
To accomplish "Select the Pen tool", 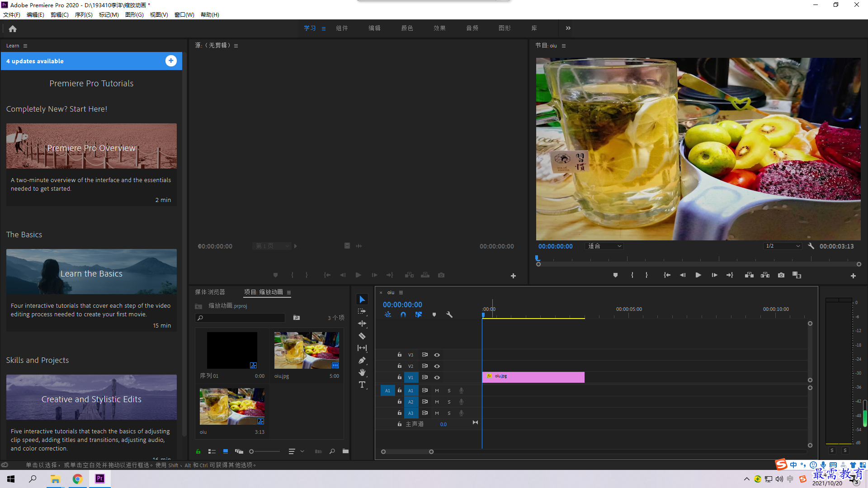I will coord(362,360).
